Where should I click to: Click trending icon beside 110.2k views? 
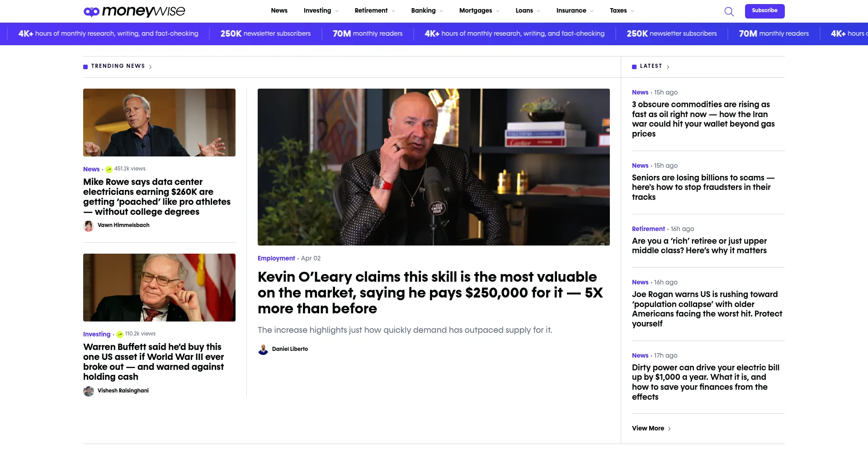tap(120, 335)
